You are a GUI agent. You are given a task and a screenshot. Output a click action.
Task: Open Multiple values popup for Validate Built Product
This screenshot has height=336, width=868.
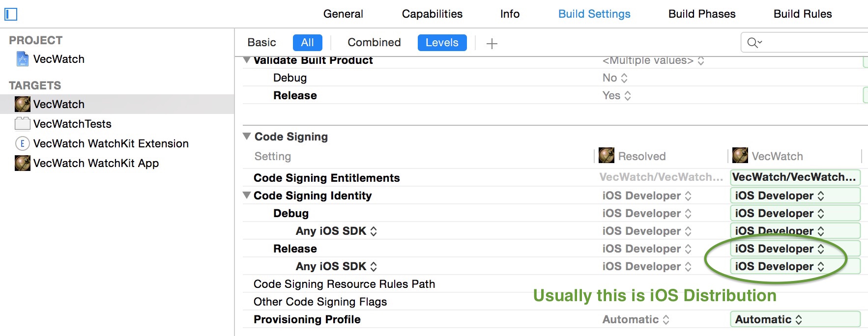tap(653, 60)
